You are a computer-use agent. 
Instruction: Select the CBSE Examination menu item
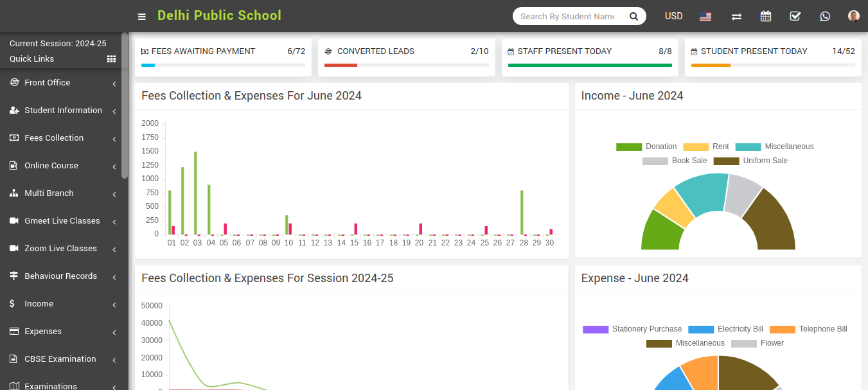(x=62, y=359)
